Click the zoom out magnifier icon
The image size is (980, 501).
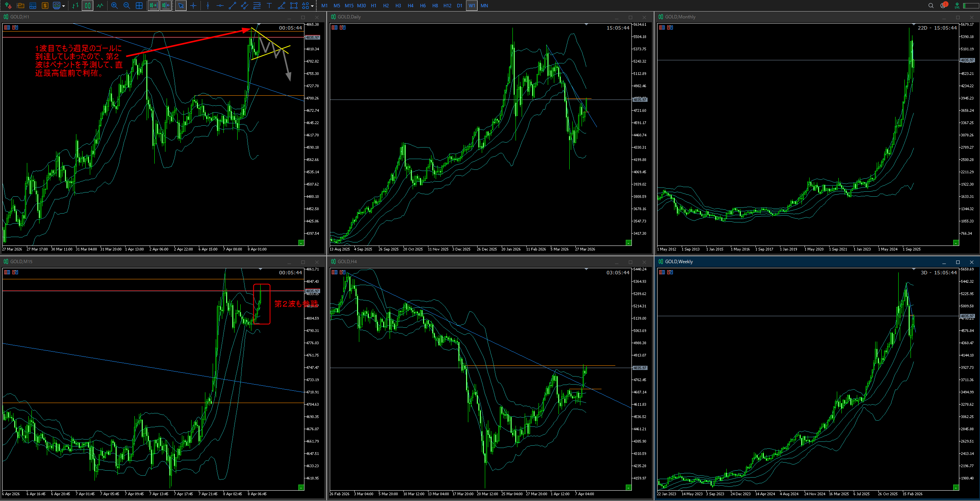127,6
